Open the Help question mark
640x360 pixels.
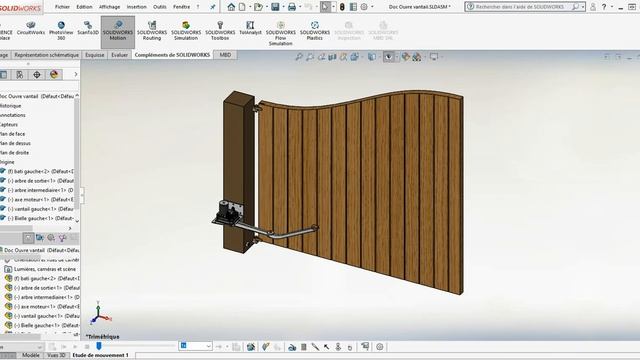(x=604, y=7)
